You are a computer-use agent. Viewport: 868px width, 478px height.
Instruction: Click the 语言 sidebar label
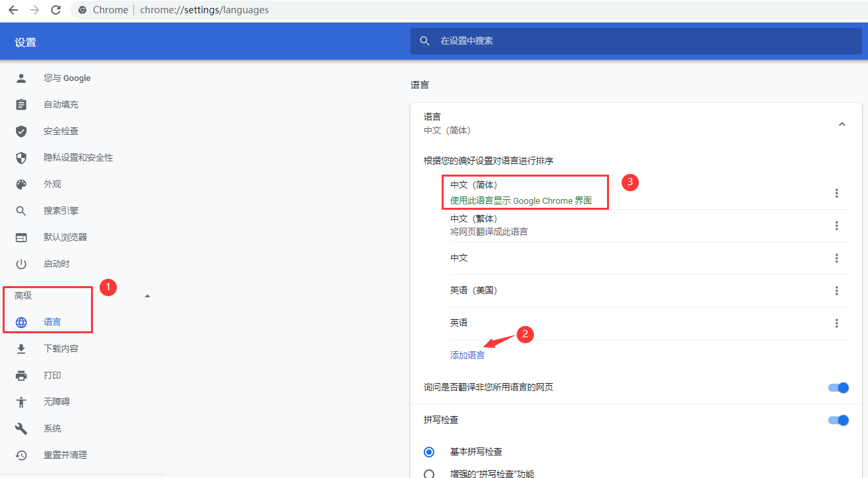(x=52, y=323)
